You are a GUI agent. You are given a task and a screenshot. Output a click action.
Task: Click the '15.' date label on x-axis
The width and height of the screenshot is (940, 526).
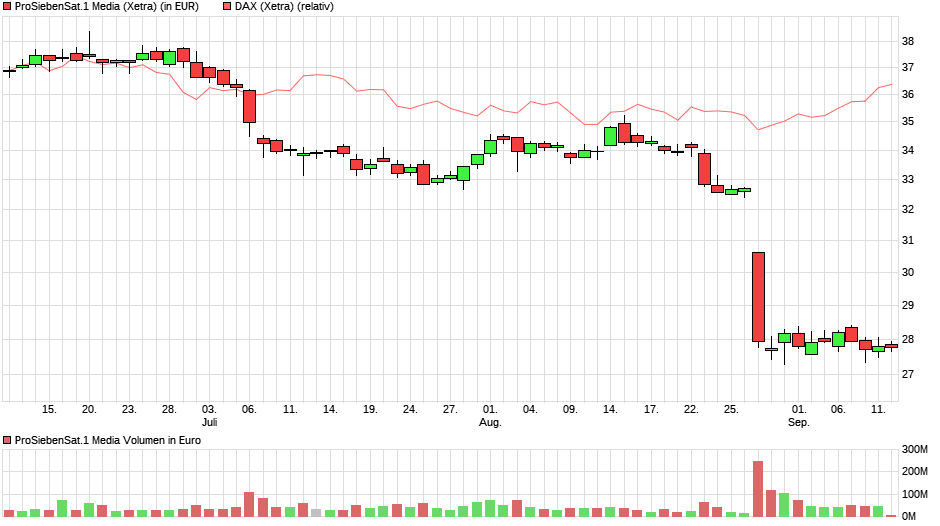tap(49, 409)
